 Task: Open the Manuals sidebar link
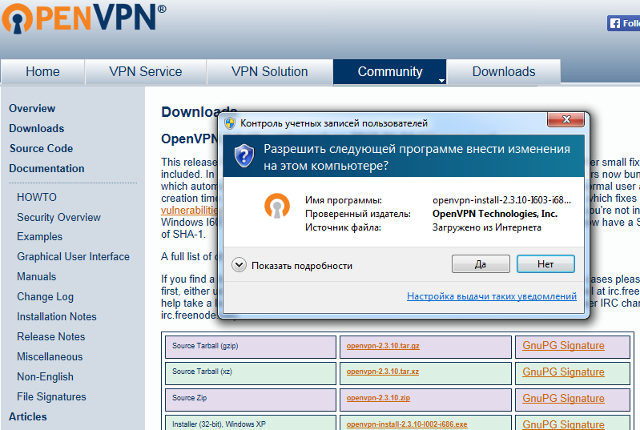click(36, 277)
